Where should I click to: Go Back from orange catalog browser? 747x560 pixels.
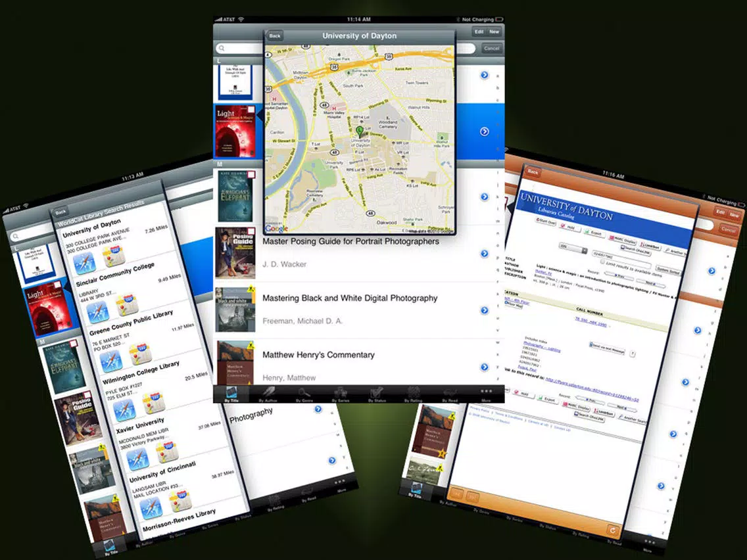[x=533, y=172]
